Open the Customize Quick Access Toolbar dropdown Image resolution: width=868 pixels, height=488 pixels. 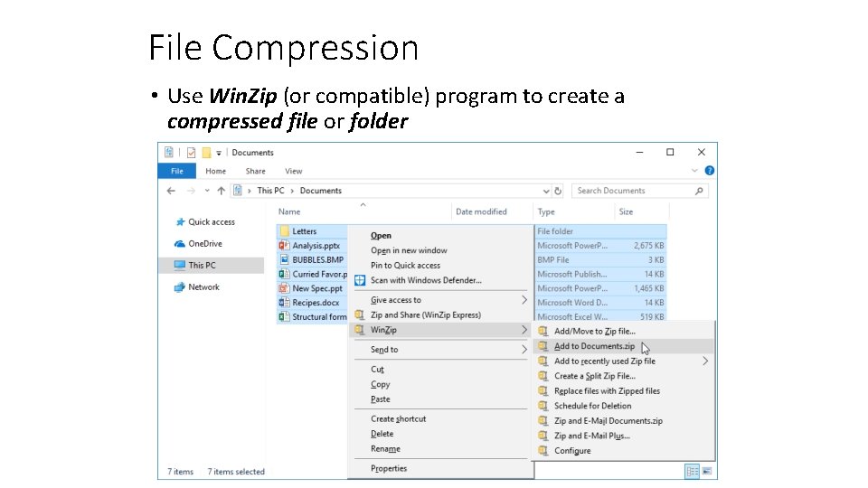point(219,153)
